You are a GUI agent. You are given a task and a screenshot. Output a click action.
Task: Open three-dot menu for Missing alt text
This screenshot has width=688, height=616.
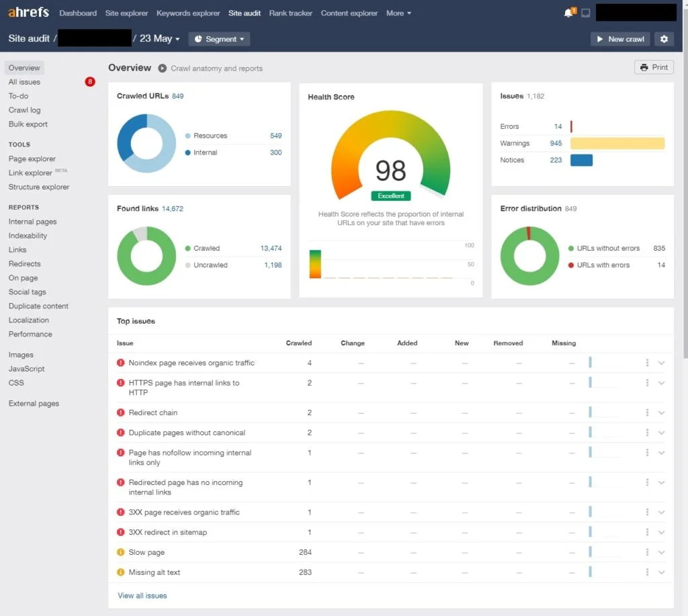[x=647, y=572]
